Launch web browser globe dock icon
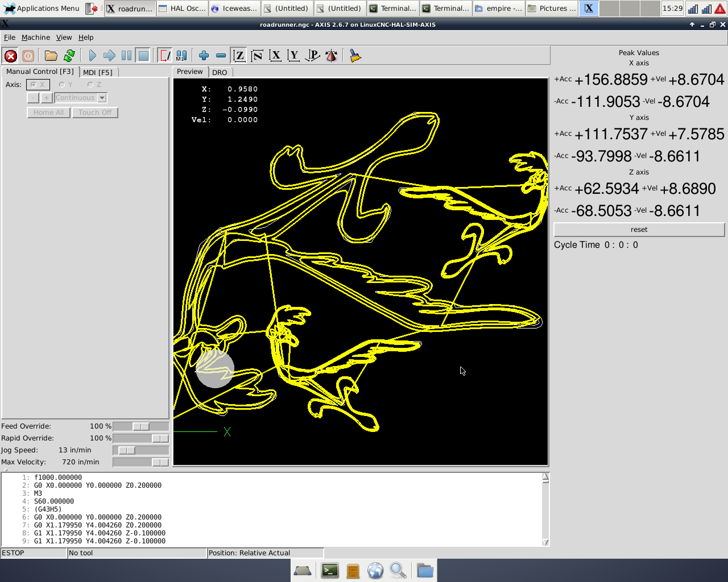Viewport: 728px width, 582px height. point(375,571)
